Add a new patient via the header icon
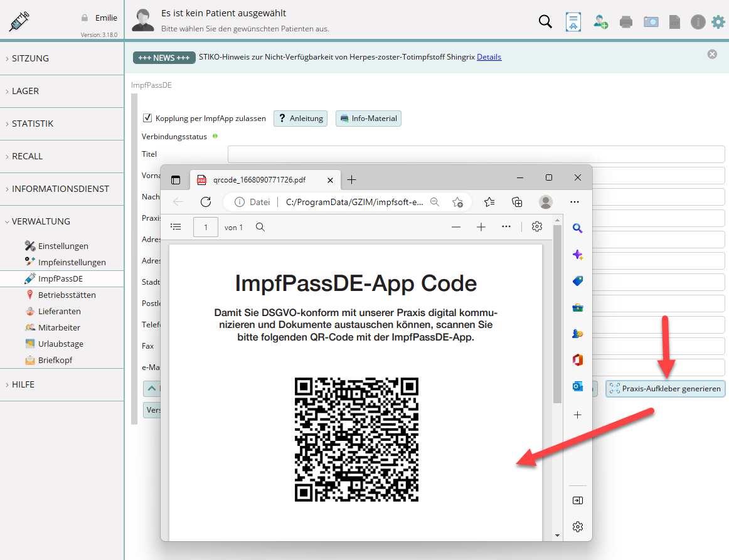Screen dimensions: 729x560 (600, 22)
